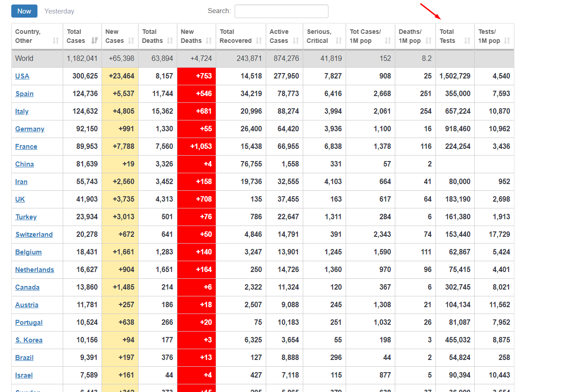The height and width of the screenshot is (392, 569).
Task: Sort by Total Tests arrow icon
Action: (467, 41)
